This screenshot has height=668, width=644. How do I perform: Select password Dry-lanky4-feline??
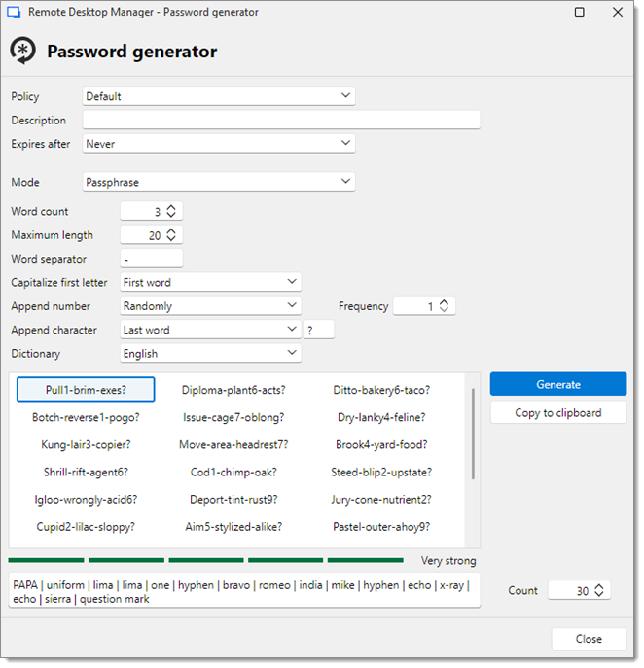coord(381,417)
